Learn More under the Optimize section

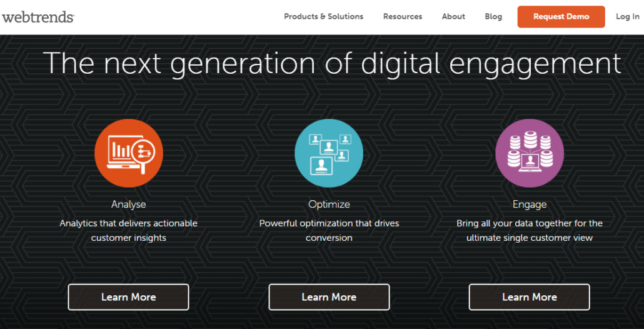click(329, 297)
